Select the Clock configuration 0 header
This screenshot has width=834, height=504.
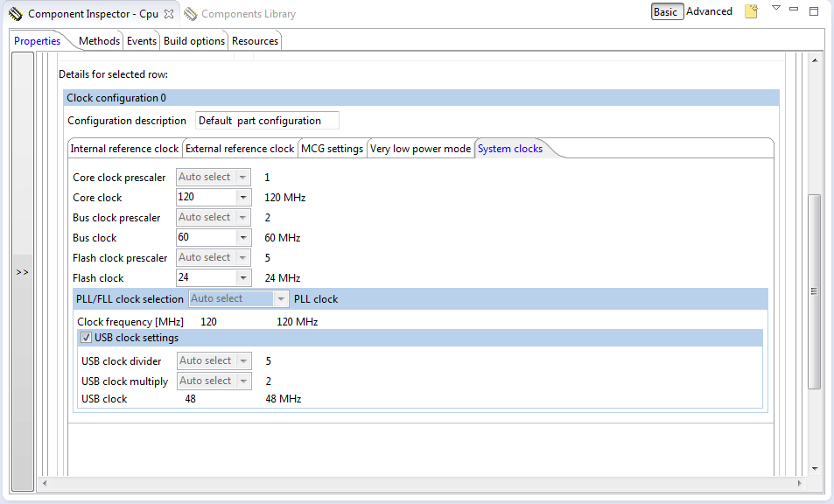(421, 98)
